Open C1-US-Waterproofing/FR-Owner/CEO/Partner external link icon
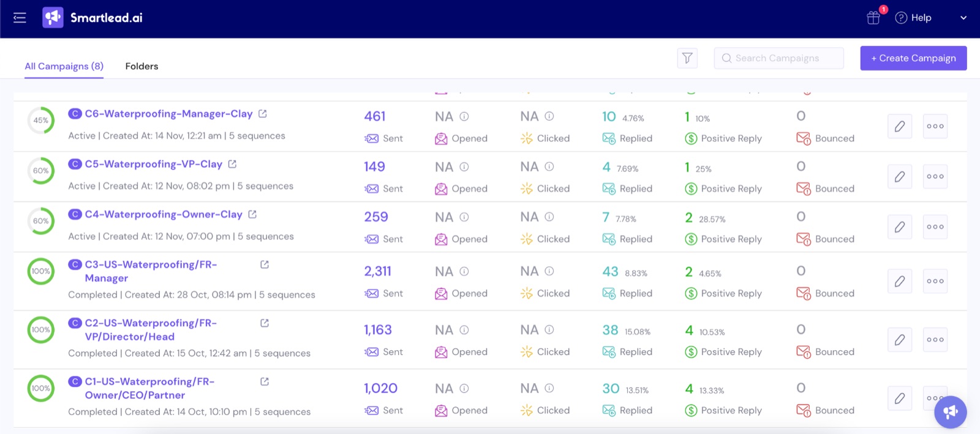The width and height of the screenshot is (980, 434). pos(265,381)
